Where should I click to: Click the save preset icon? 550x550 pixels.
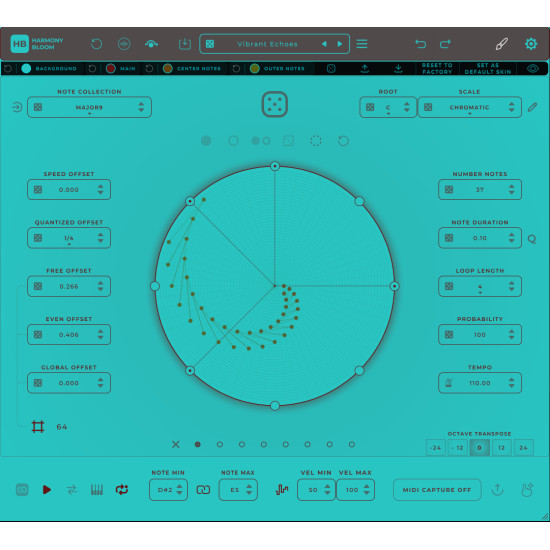[185, 44]
